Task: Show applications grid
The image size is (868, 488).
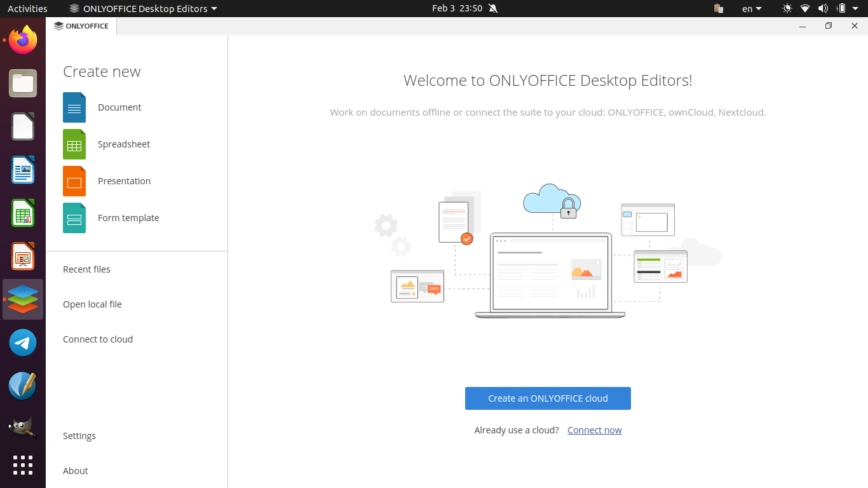Action: [x=23, y=465]
